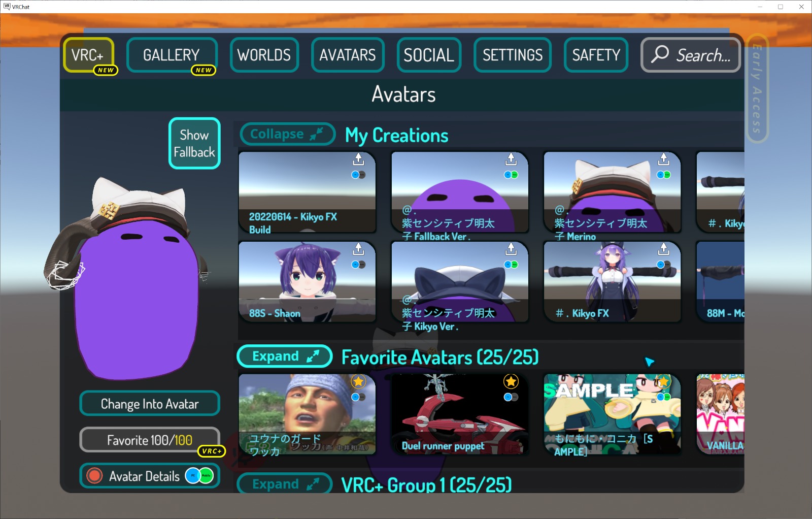Click favorite star on ワッカ avatar card

point(358,381)
